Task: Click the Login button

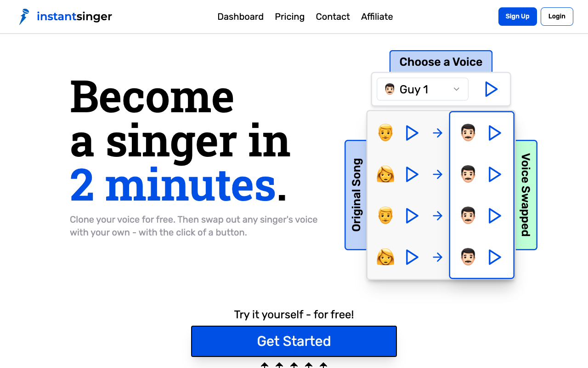Action: point(557,17)
